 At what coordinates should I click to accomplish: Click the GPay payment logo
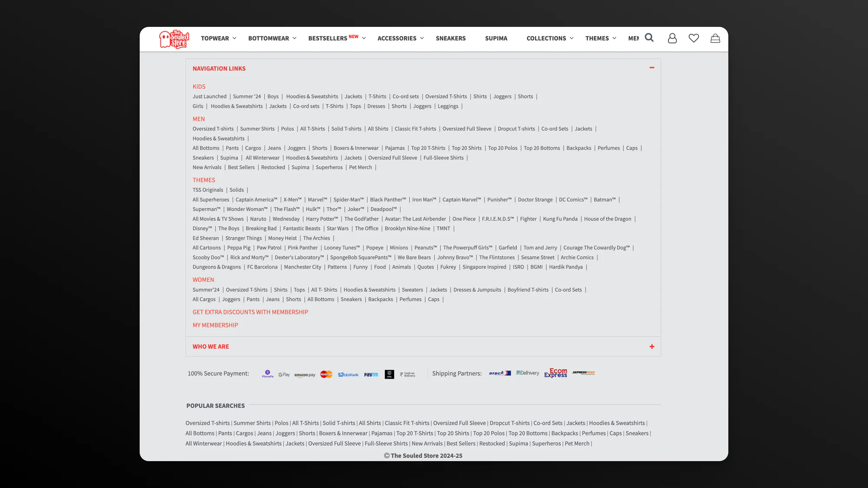pyautogui.click(x=284, y=374)
